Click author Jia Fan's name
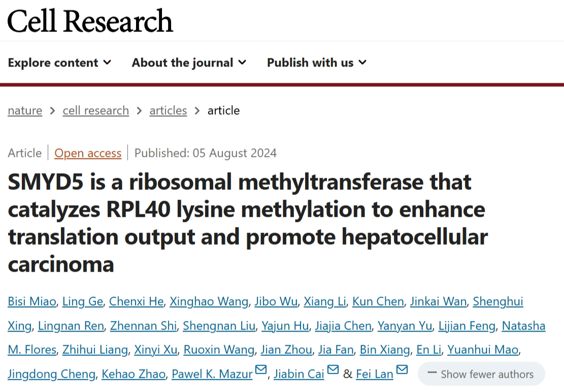 tap(336, 349)
